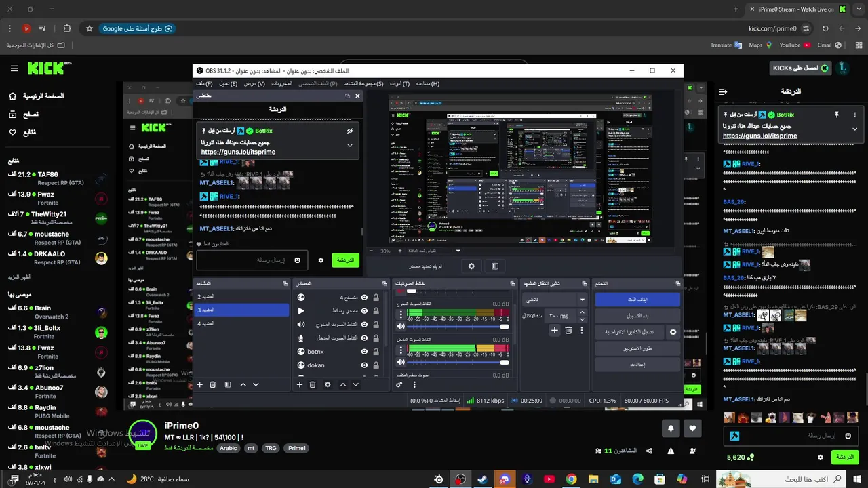
Task: Click the bell notification button under stream
Action: point(671,428)
